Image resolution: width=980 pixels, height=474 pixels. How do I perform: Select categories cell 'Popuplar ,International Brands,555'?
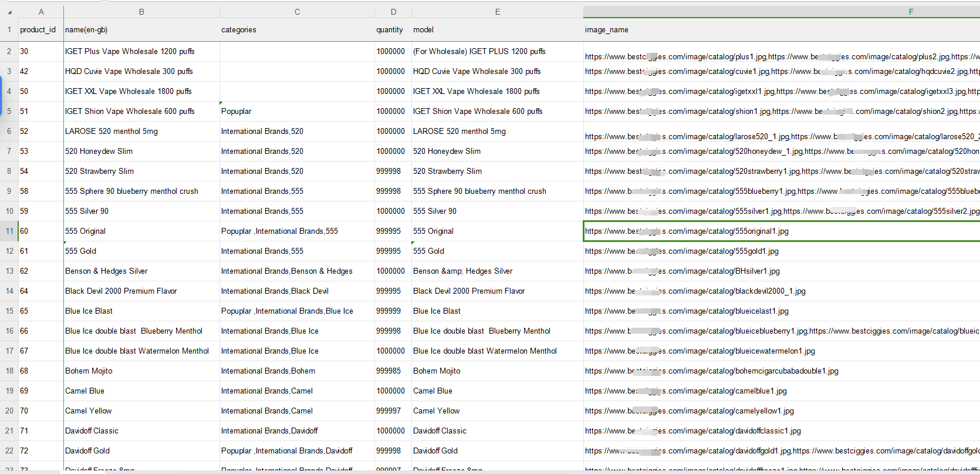pyautogui.click(x=297, y=231)
